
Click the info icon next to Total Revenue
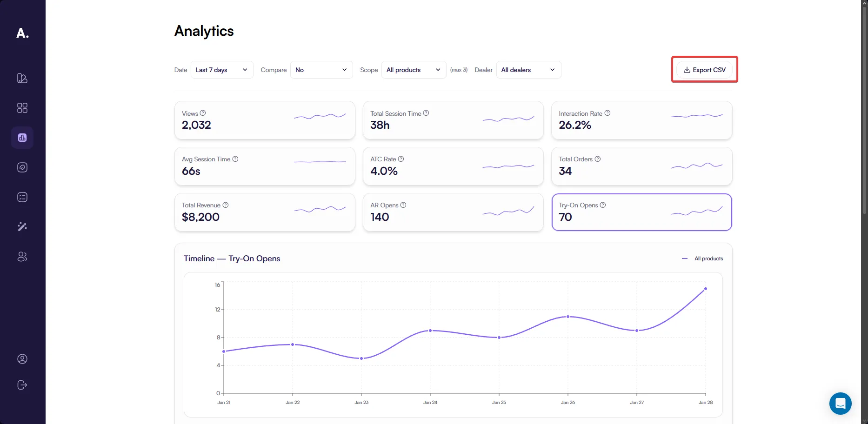[226, 205]
